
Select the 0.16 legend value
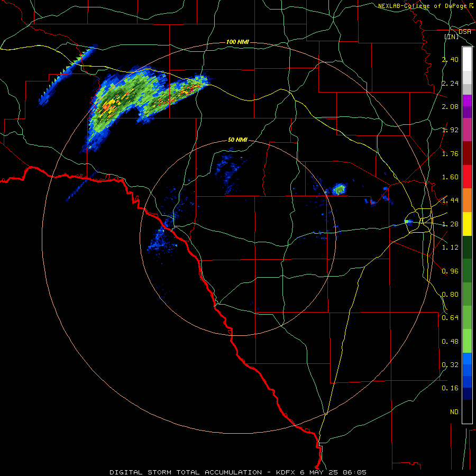pos(450,388)
